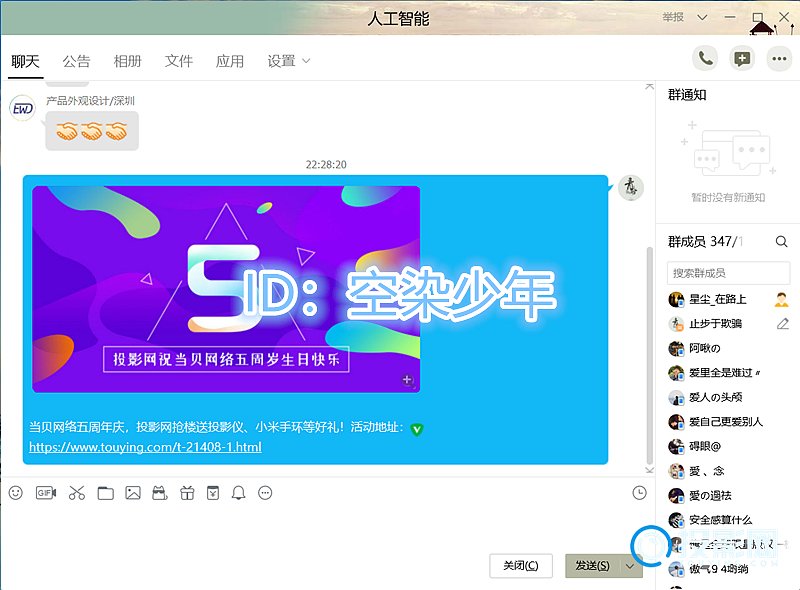Click the 举报 report link
800x590 pixels.
tap(673, 17)
